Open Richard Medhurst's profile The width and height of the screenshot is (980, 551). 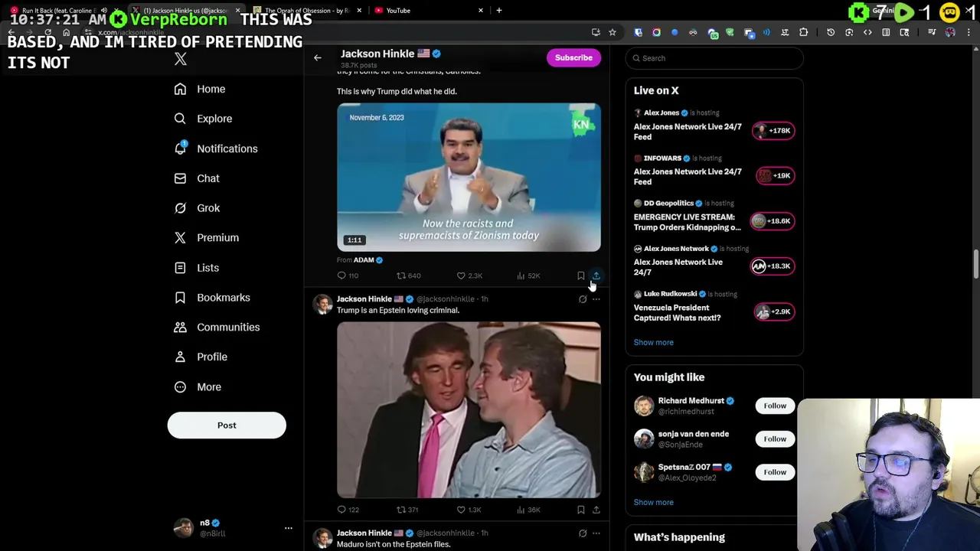[691, 401]
